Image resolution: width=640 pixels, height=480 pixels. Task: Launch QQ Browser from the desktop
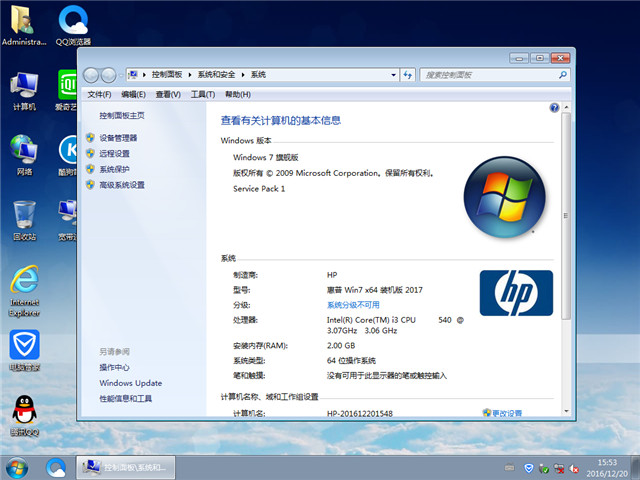pyautogui.click(x=73, y=25)
